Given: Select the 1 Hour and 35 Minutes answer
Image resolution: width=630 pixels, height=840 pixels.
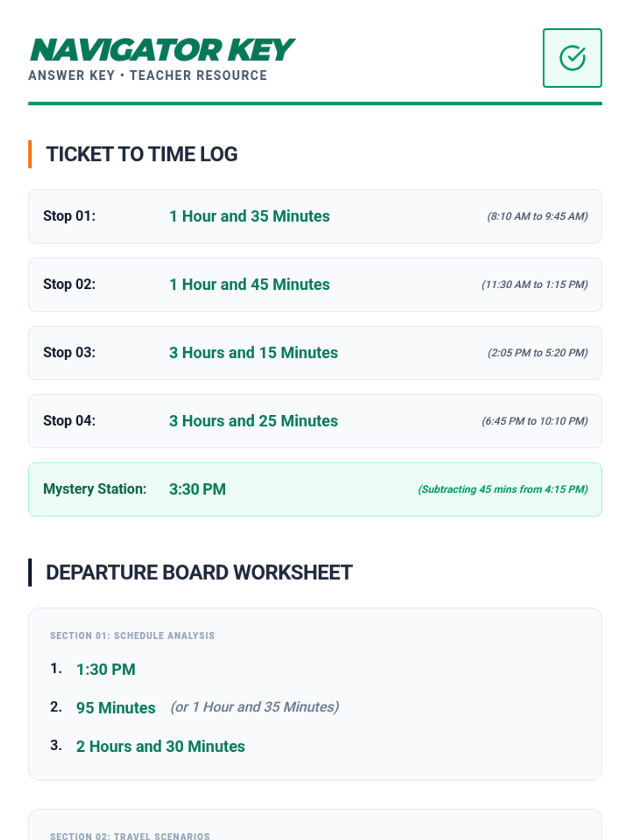Looking at the screenshot, I should point(249,216).
